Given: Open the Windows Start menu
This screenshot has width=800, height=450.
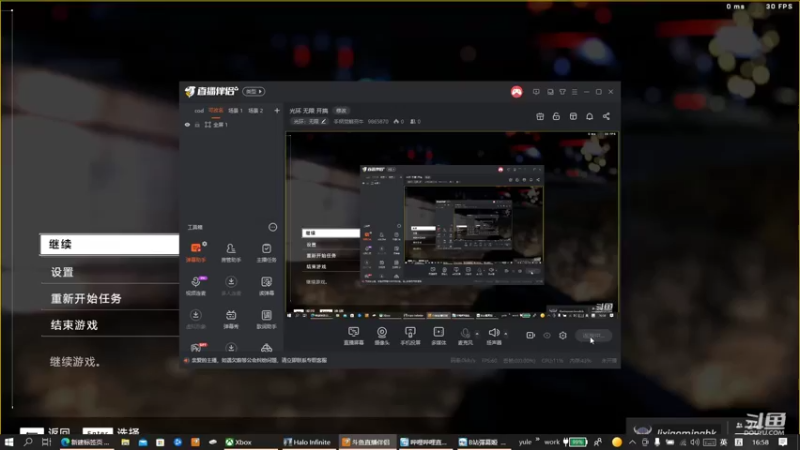Looking at the screenshot, I should click(x=9, y=442).
